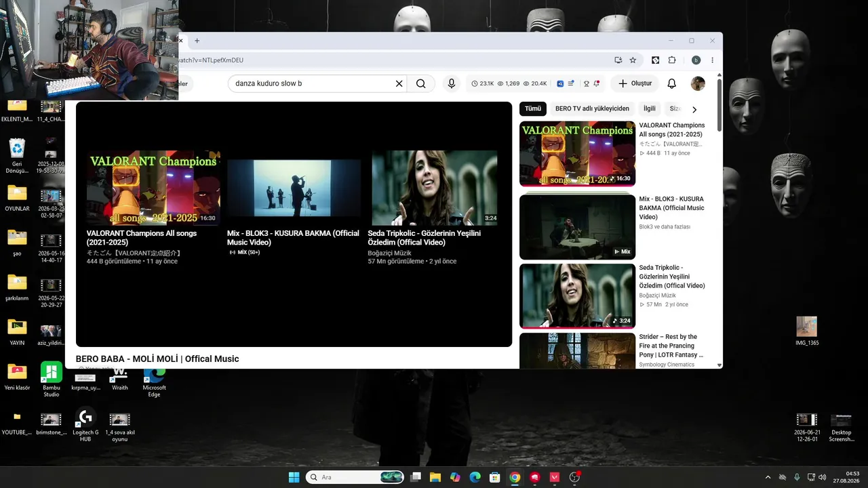
Task: Click the taskbar microphone tray icon
Action: click(797, 477)
